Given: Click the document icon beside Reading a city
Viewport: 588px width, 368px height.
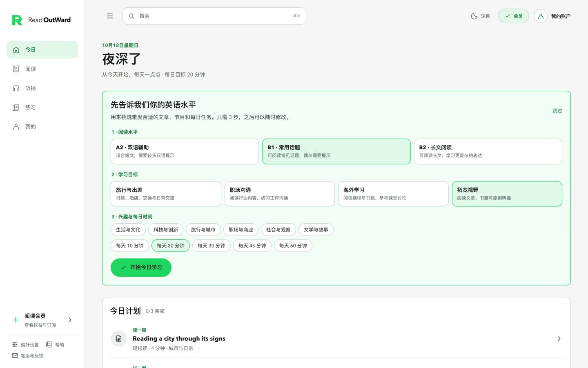Looking at the screenshot, I should coord(119,339).
